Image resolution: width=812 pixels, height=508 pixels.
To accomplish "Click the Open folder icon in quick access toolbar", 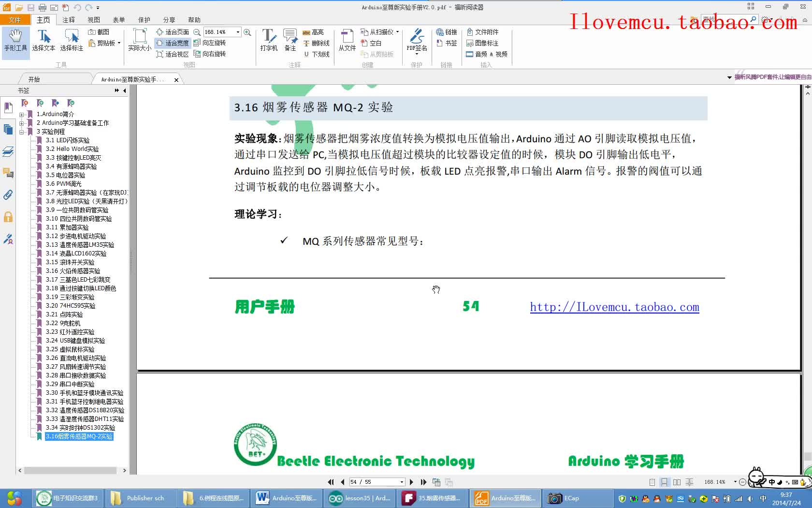I will pyautogui.click(x=19, y=7).
